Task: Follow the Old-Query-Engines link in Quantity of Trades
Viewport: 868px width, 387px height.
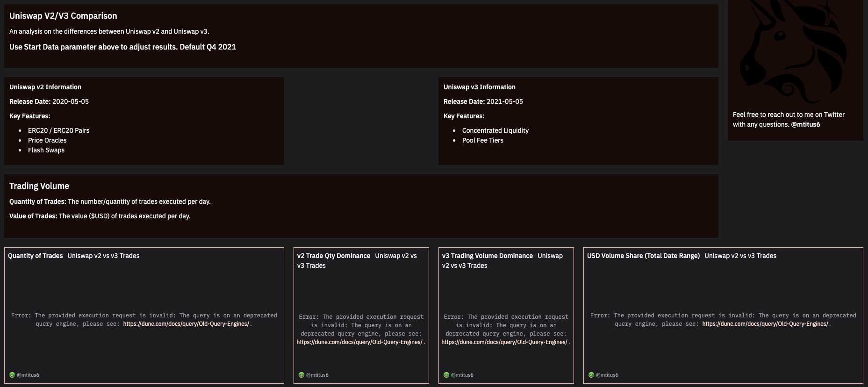Action: click(186, 324)
